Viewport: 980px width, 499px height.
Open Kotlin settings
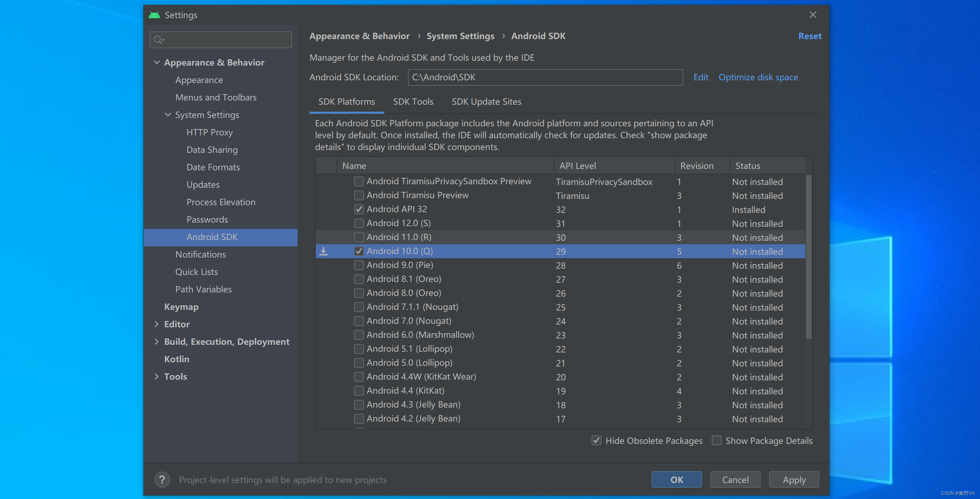tap(176, 359)
